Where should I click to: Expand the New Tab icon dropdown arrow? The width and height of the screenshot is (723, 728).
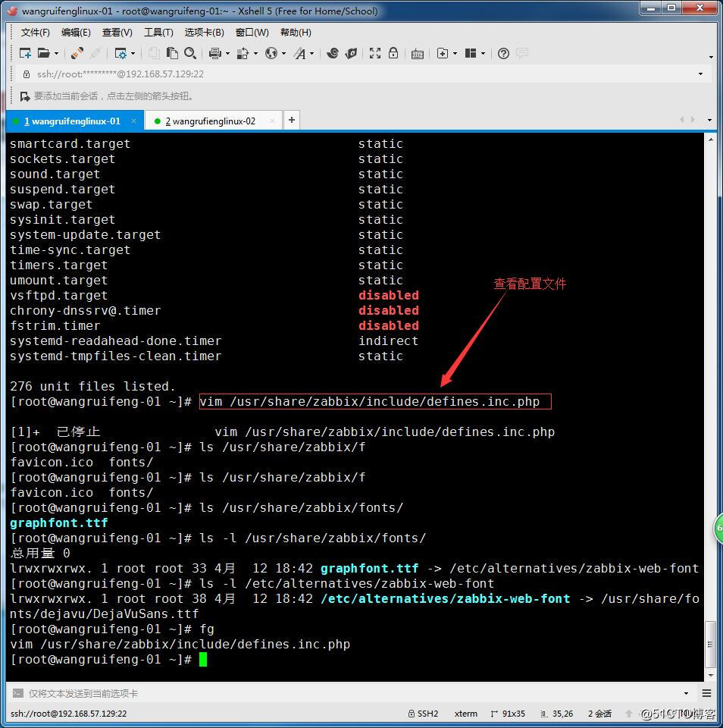[455, 54]
